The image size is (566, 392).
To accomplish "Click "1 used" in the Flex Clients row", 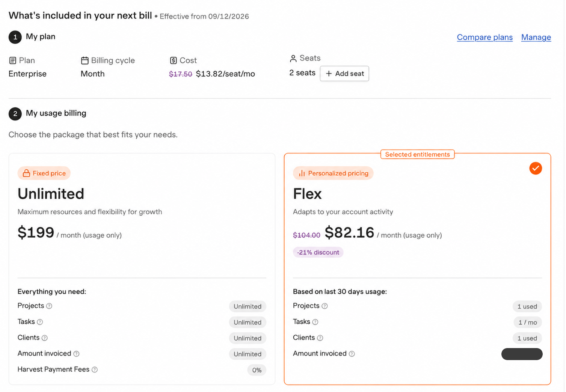I will [x=527, y=338].
